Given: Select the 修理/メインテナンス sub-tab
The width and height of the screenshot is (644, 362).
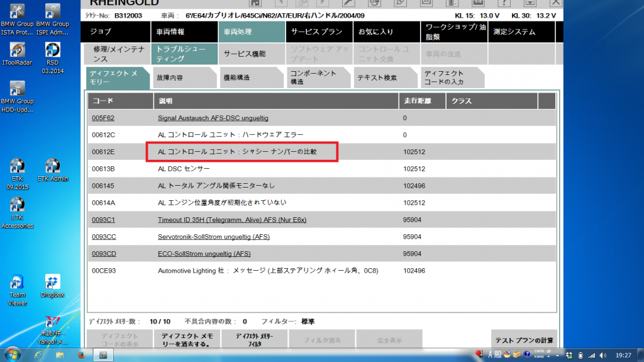Looking at the screenshot, I should (x=117, y=54).
